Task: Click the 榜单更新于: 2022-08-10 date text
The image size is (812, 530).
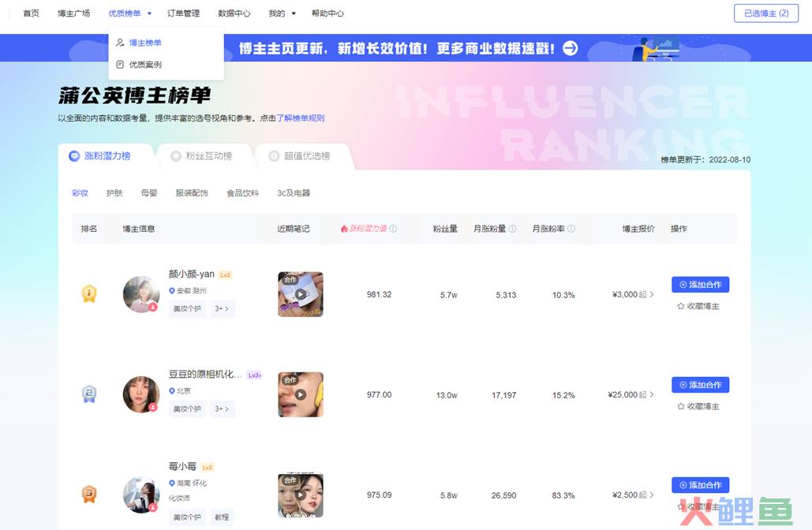Action: click(705, 159)
